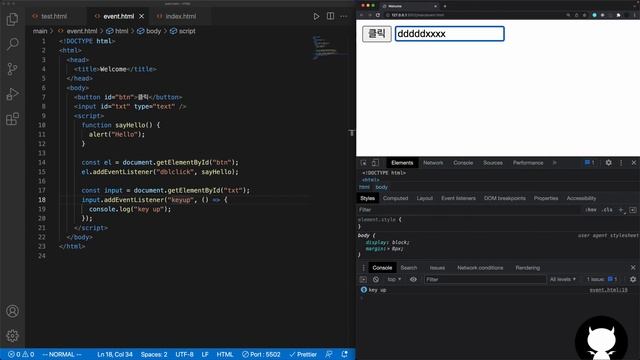640x360 pixels.
Task: Run the file with the play icon
Action: [316, 16]
